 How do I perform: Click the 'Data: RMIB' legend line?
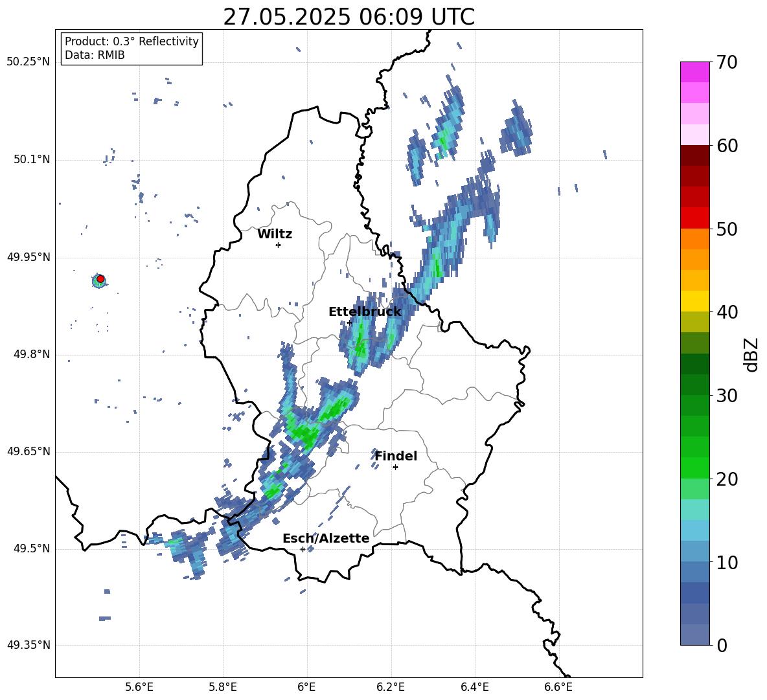click(x=95, y=55)
